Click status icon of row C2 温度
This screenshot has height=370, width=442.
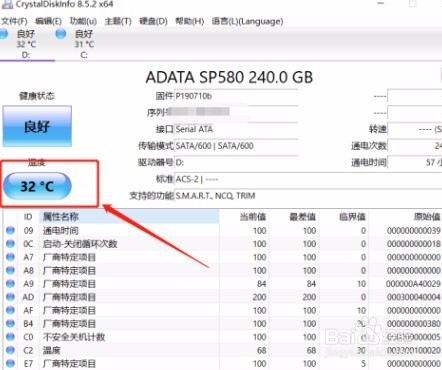tap(10, 350)
